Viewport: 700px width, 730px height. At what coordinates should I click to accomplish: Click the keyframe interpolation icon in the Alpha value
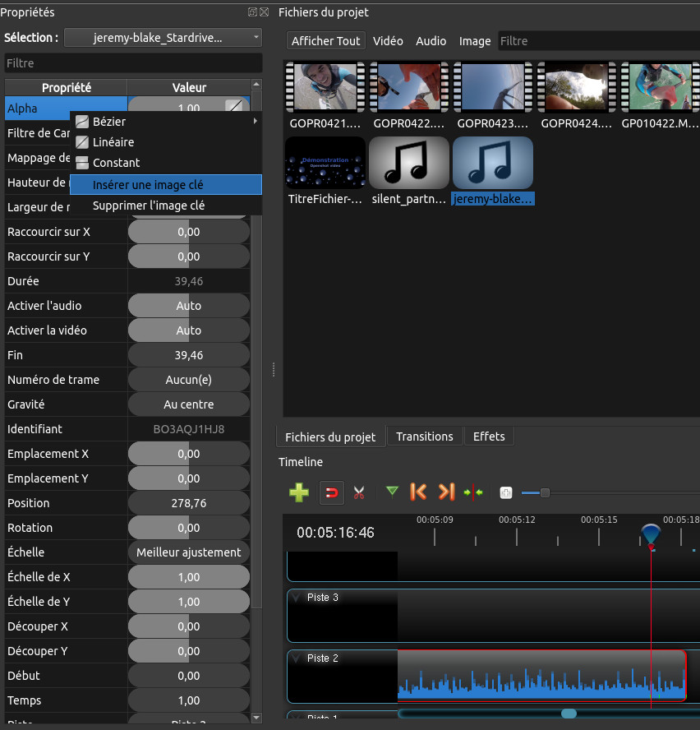235,107
